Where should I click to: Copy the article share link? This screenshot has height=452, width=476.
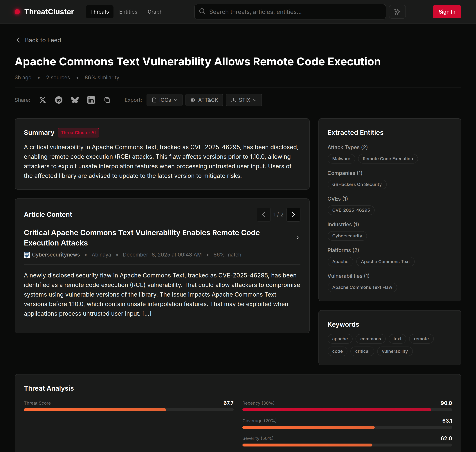[107, 100]
